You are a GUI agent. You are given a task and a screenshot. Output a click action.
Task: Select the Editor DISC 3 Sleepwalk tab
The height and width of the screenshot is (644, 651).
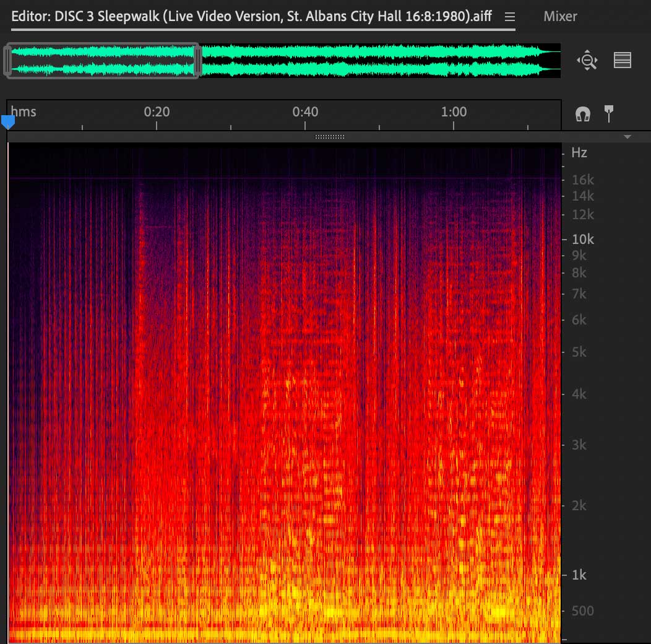[x=251, y=16]
